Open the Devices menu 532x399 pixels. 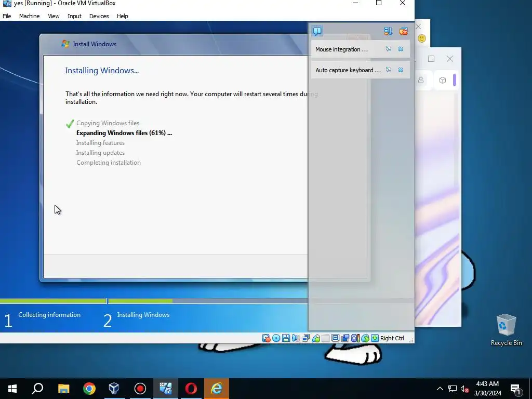click(99, 16)
